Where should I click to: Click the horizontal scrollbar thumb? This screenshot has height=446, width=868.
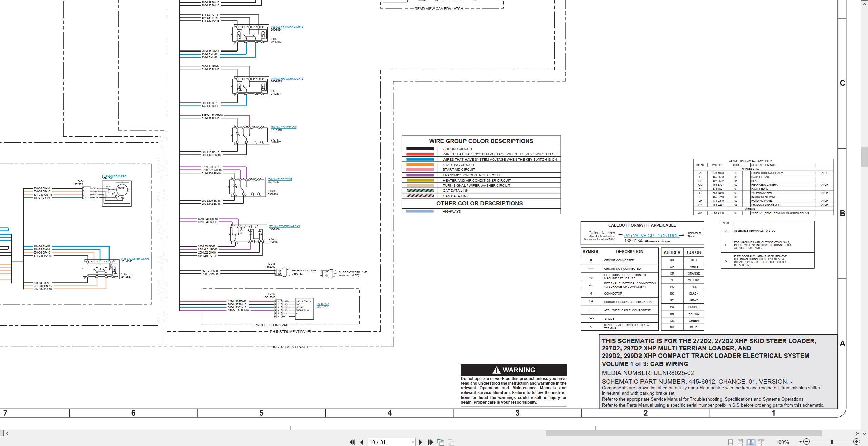tap(683, 433)
